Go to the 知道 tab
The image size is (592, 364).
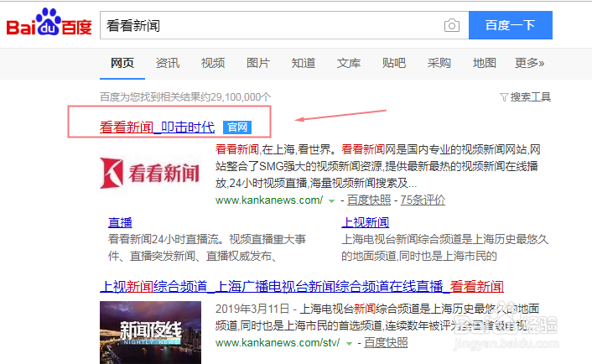304,63
